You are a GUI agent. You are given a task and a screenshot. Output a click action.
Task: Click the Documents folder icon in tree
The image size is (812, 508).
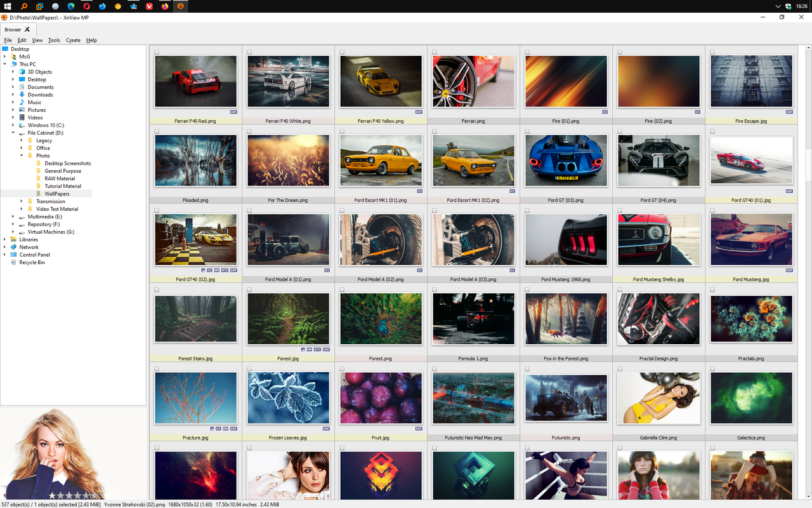coord(22,87)
